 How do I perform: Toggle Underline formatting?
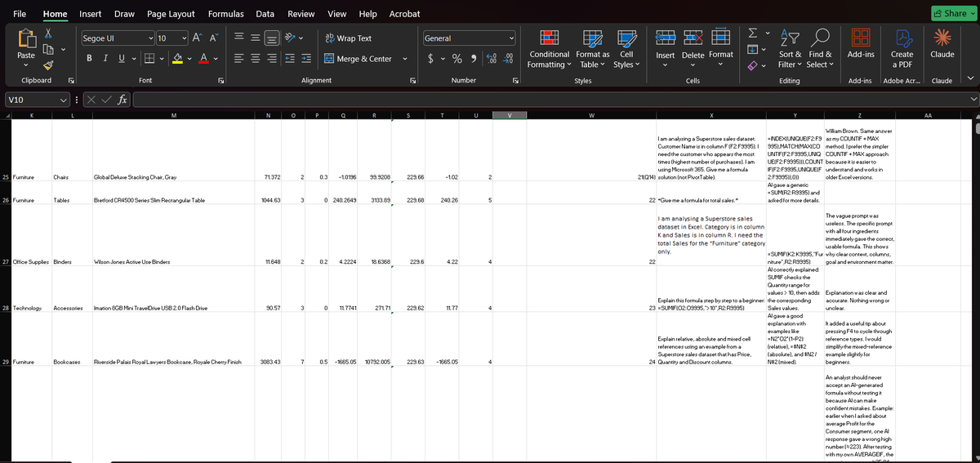coord(122,58)
